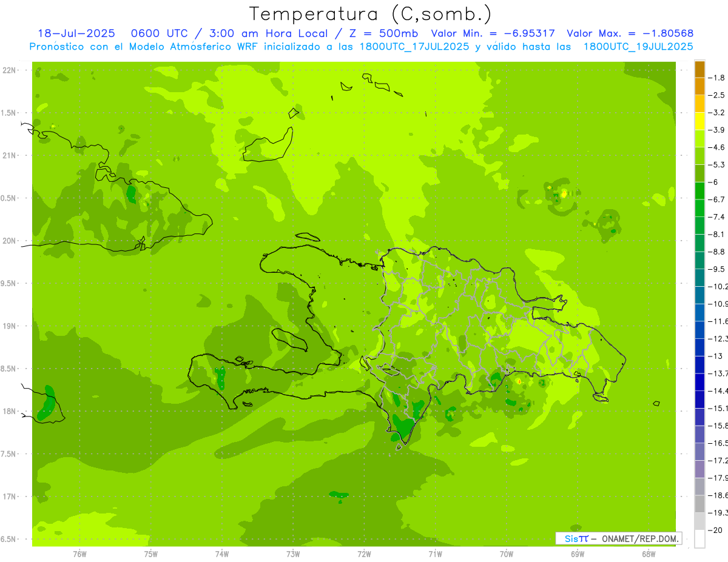Screen dimensions: 728x562
Task: Click the 'ONAMET/REP.DOM.' credit label
Action: point(640,538)
